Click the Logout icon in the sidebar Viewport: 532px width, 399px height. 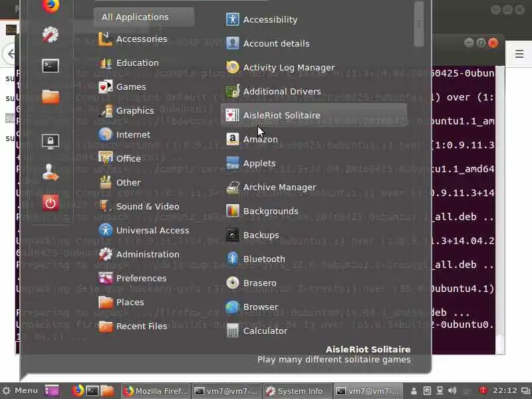pos(51,172)
